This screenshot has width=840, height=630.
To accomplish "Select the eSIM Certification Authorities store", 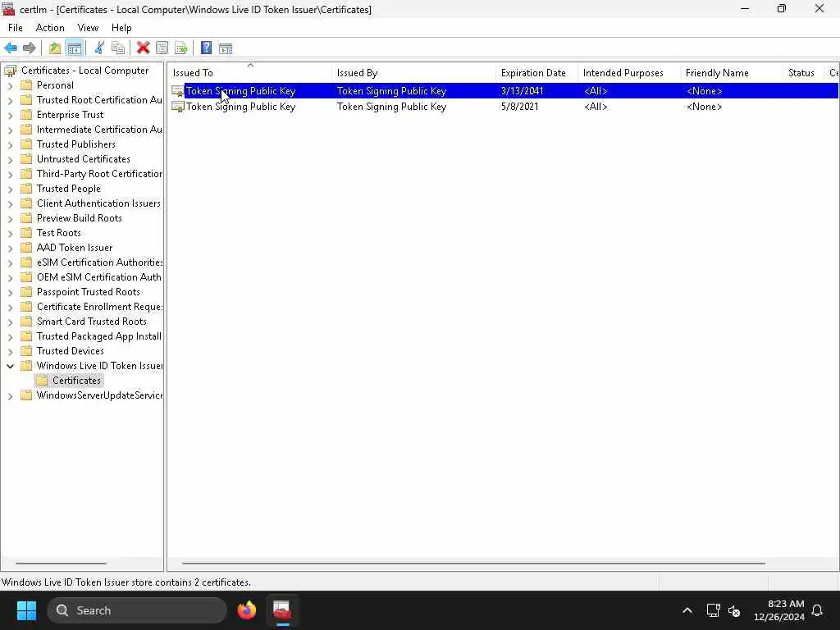I will (x=99, y=262).
